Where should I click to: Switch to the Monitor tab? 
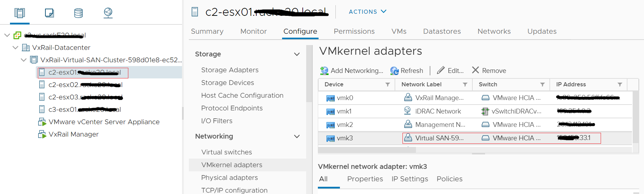(x=254, y=31)
